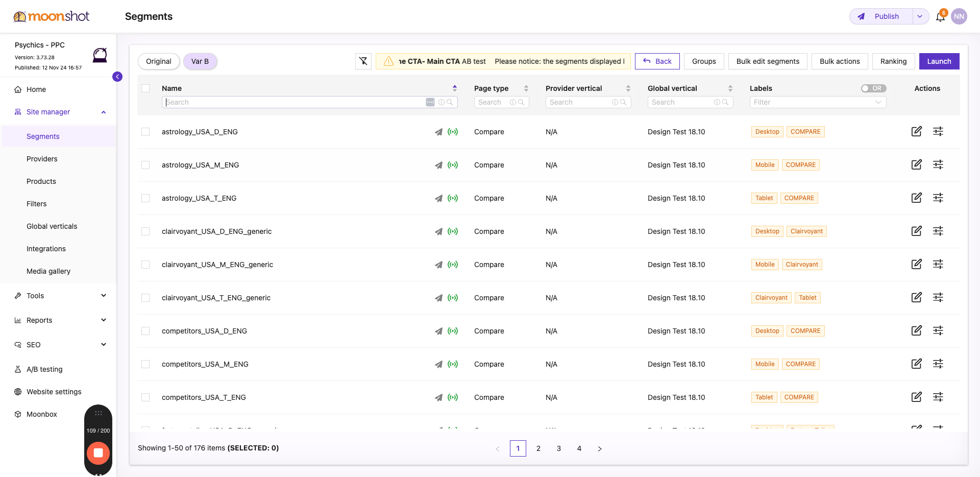Click the Publish button
The image size is (980, 477).
point(881,16)
